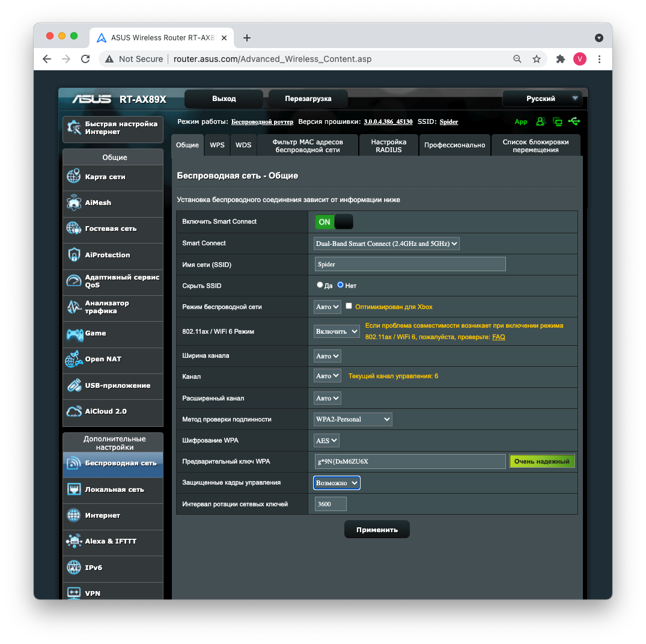Image resolution: width=646 pixels, height=644 pixels.
Task: Switch to the WPS tab
Action: pos(217,145)
